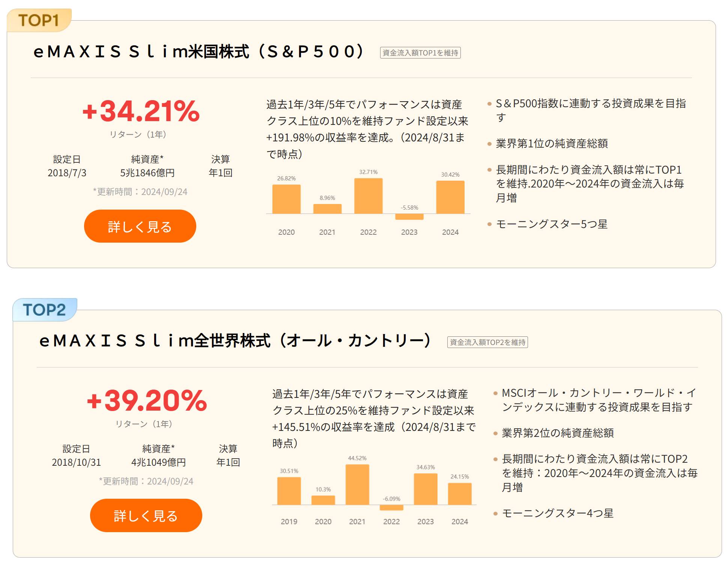Image resolution: width=728 pixels, height=564 pixels.
Task: Select the -6.09% bar for 2022
Action: point(391,508)
